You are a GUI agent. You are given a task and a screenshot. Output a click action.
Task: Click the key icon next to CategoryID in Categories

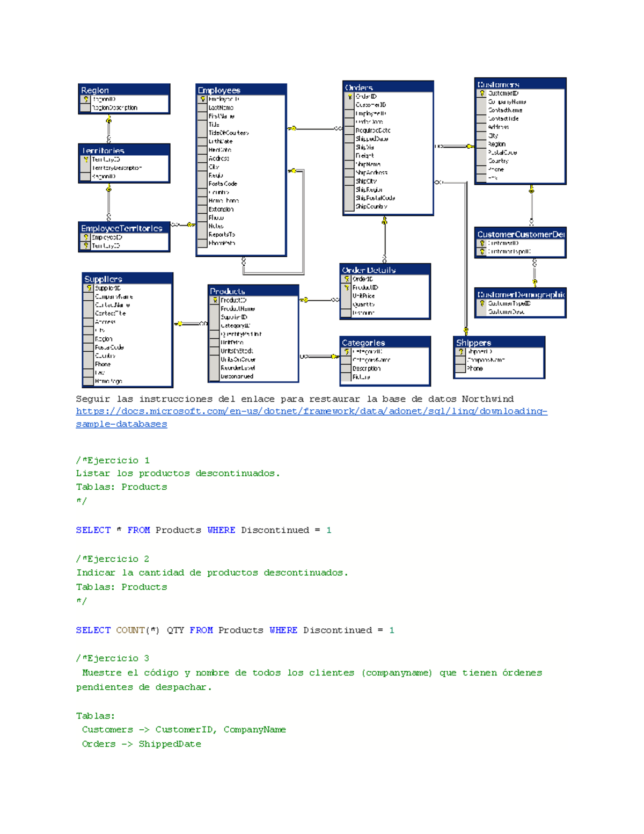click(346, 351)
